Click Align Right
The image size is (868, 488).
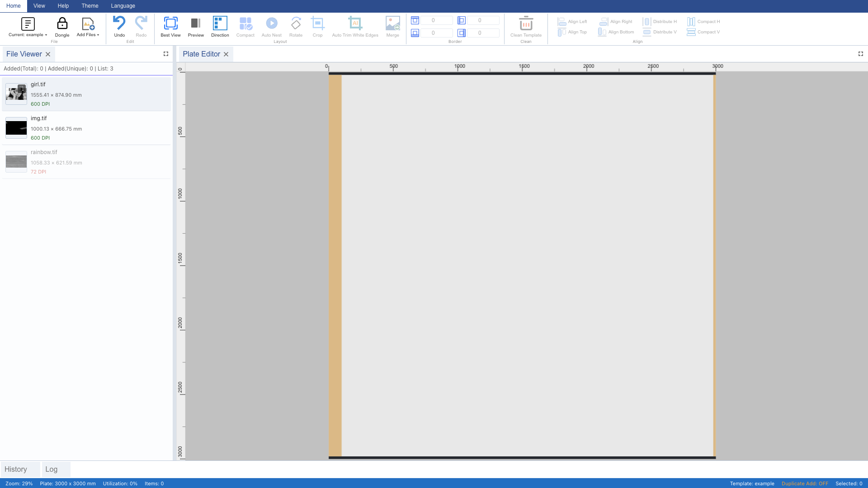tap(616, 22)
